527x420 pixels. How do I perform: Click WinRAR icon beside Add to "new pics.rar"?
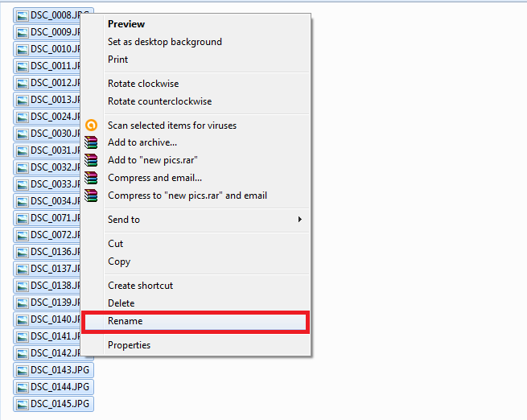coord(92,160)
